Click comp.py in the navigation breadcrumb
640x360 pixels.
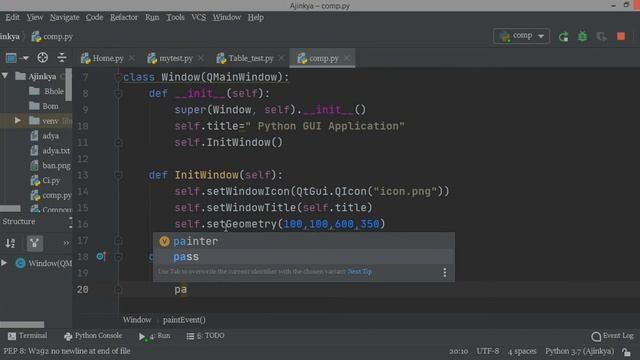pyautogui.click(x=52, y=37)
